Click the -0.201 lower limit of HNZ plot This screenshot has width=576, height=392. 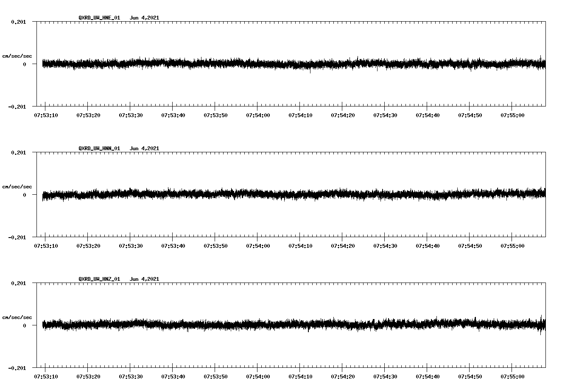coord(17,368)
